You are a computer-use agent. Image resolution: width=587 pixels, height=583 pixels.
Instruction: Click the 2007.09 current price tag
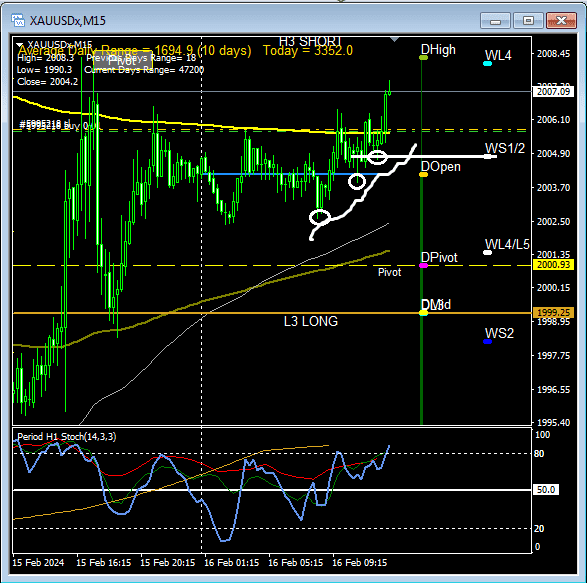(553, 92)
